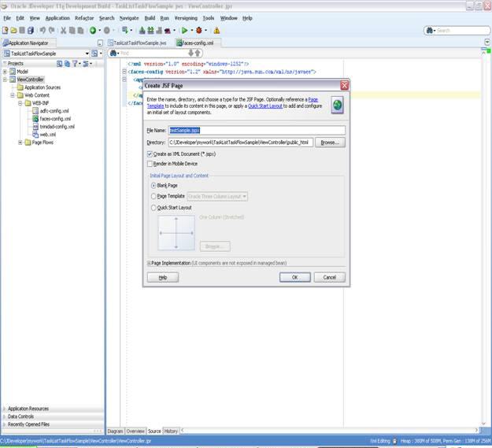Switch to TaskListTaskFlowSample.jws tab

click(137, 43)
